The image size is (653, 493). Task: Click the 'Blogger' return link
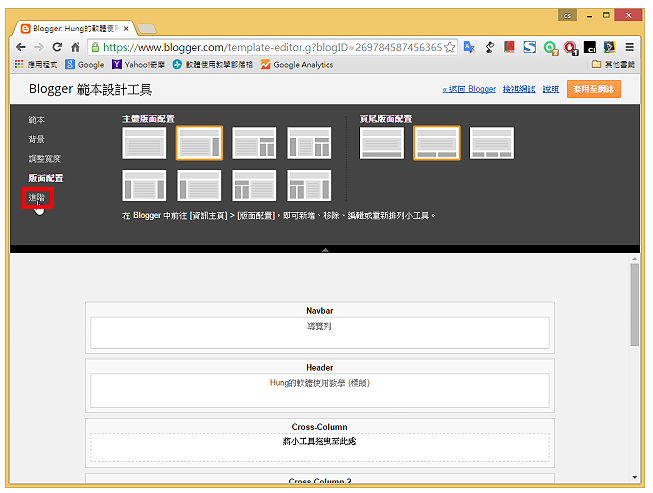point(469,89)
